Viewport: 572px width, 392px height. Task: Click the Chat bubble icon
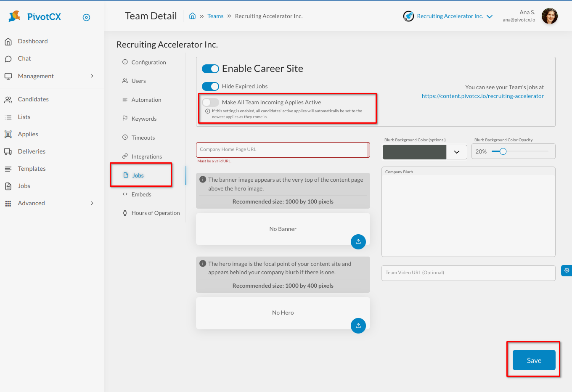(x=8, y=59)
